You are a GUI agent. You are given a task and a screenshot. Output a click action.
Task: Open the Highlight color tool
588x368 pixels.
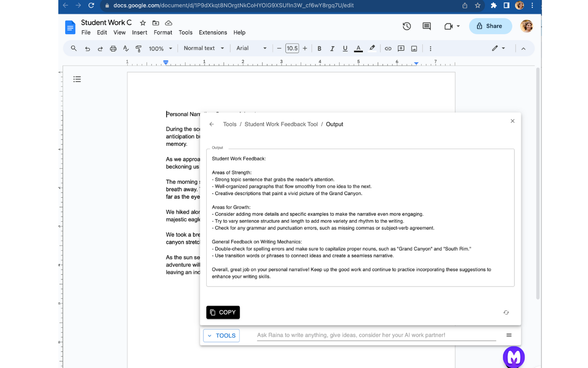tap(372, 48)
